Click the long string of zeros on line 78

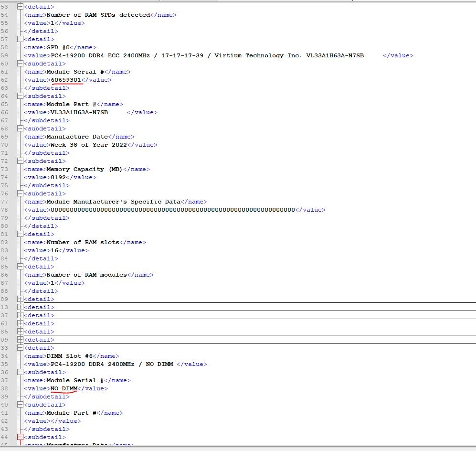(x=173, y=210)
